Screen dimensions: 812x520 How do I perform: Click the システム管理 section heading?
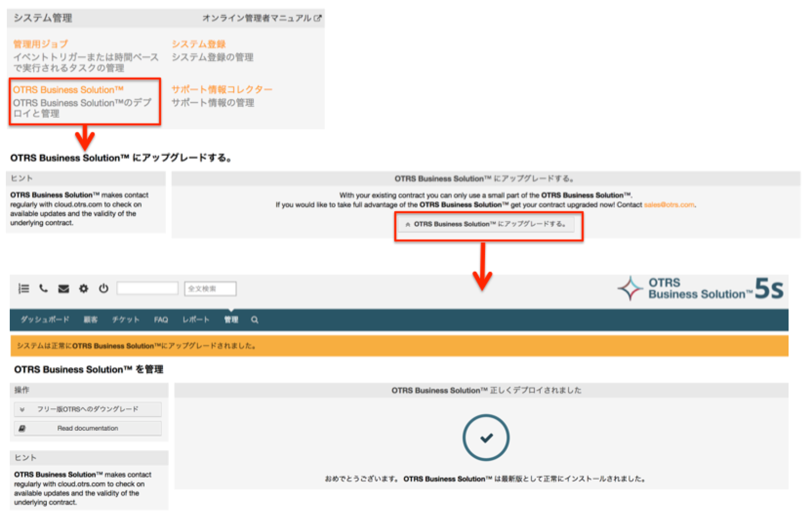pos(43,18)
